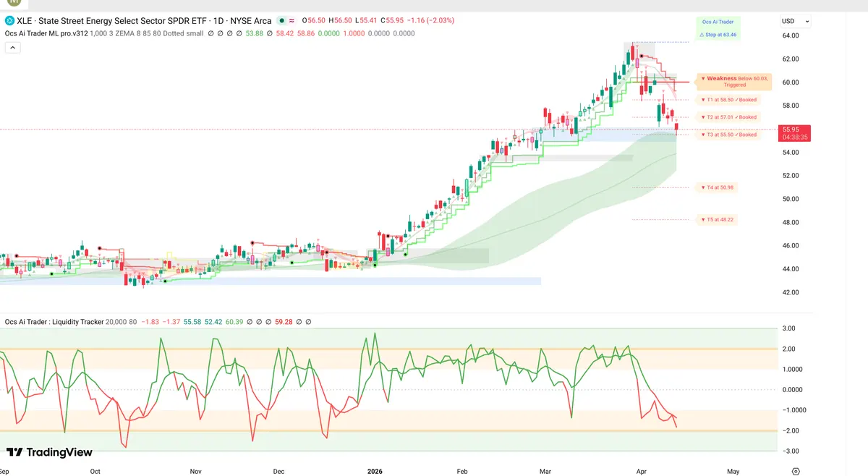Open the USD currency dropdown
This screenshot has width=868, height=476.
[795, 21]
